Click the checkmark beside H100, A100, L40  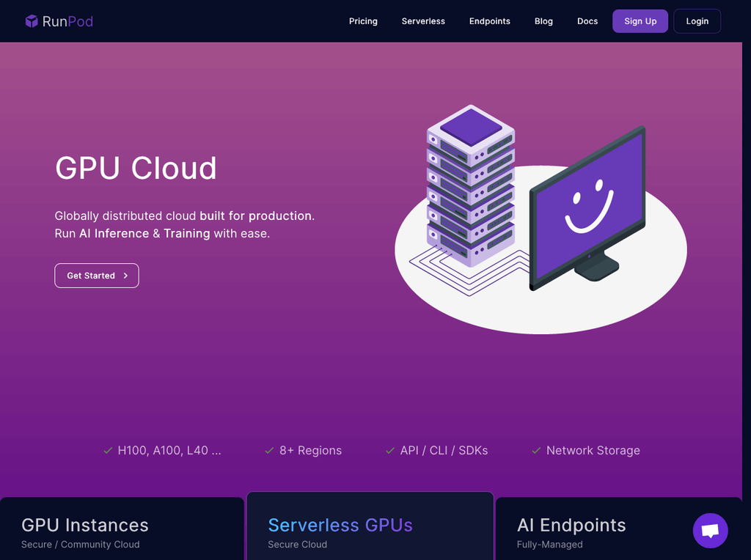click(108, 450)
